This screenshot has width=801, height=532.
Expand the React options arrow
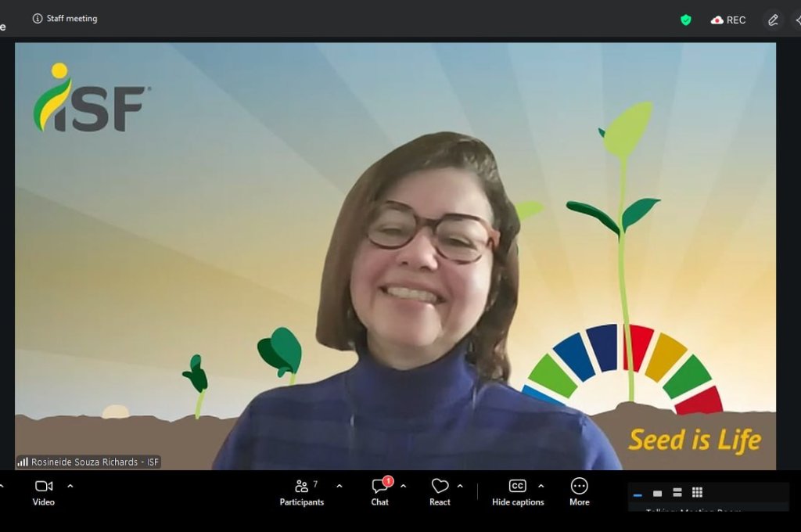460,486
